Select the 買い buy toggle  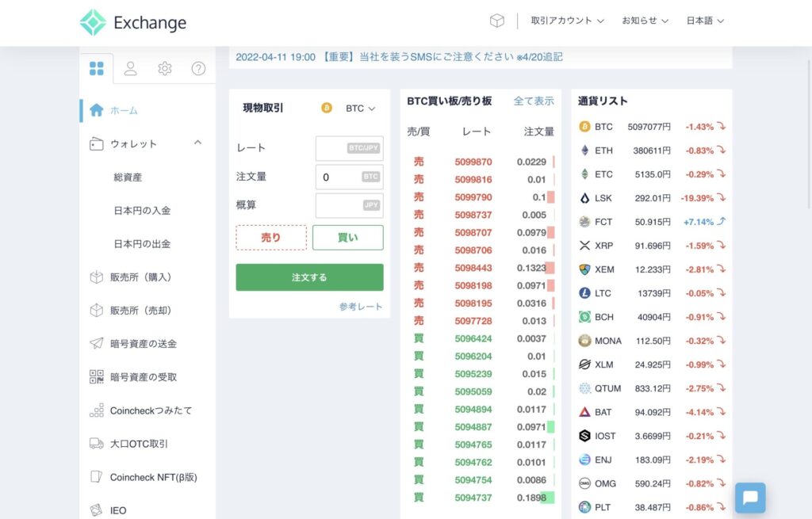click(348, 238)
